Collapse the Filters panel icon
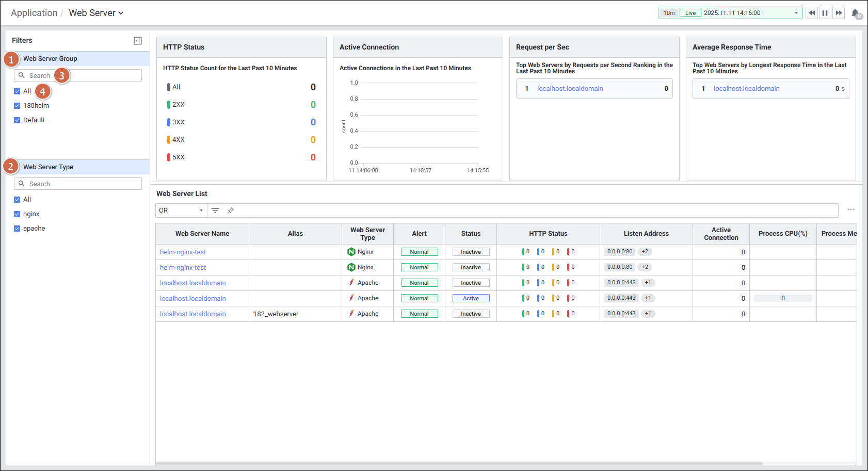 [x=138, y=41]
